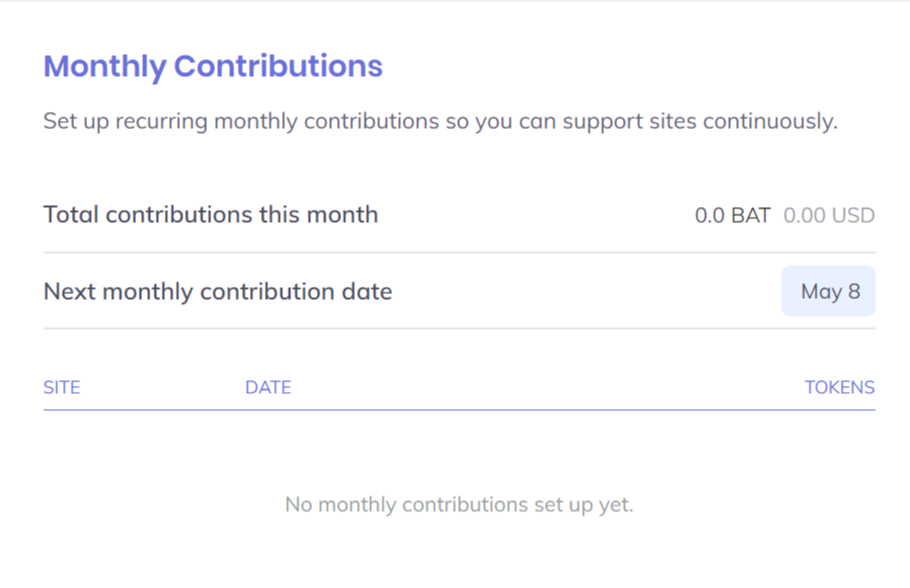Click the recurring contributions description text

point(440,122)
